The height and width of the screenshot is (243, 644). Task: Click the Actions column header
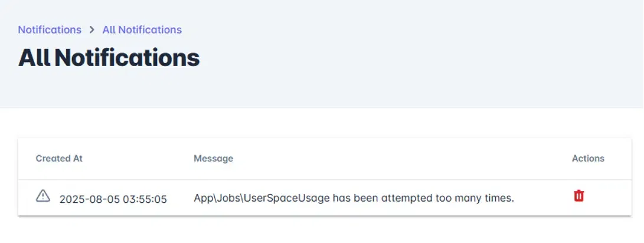pos(588,158)
